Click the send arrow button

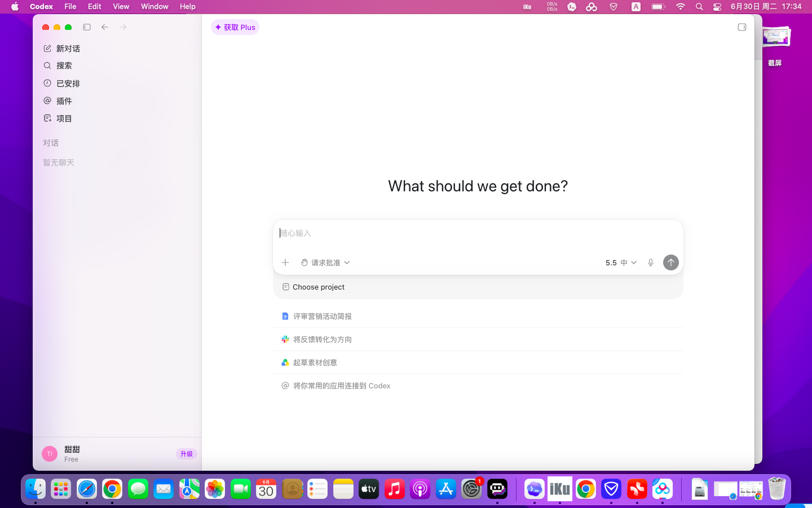(671, 262)
